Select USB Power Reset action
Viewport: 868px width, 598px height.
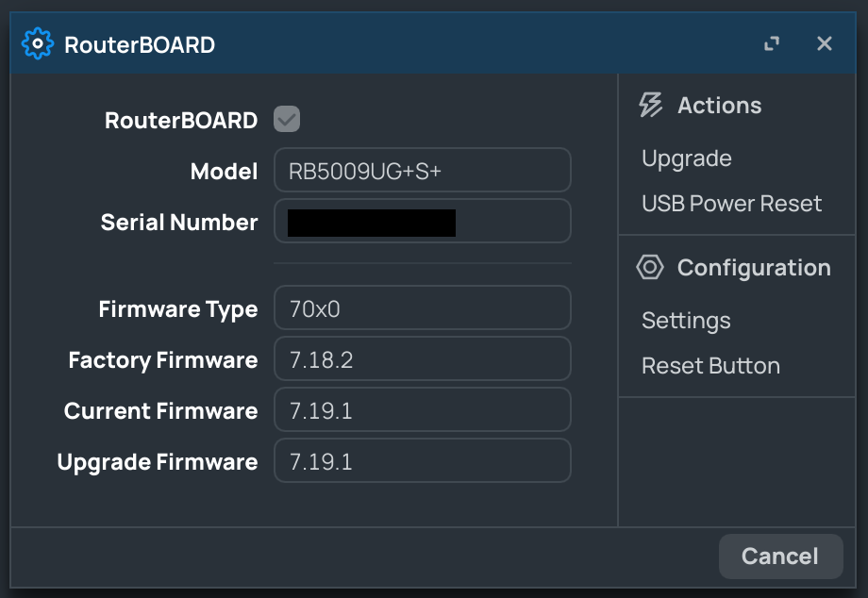point(731,204)
